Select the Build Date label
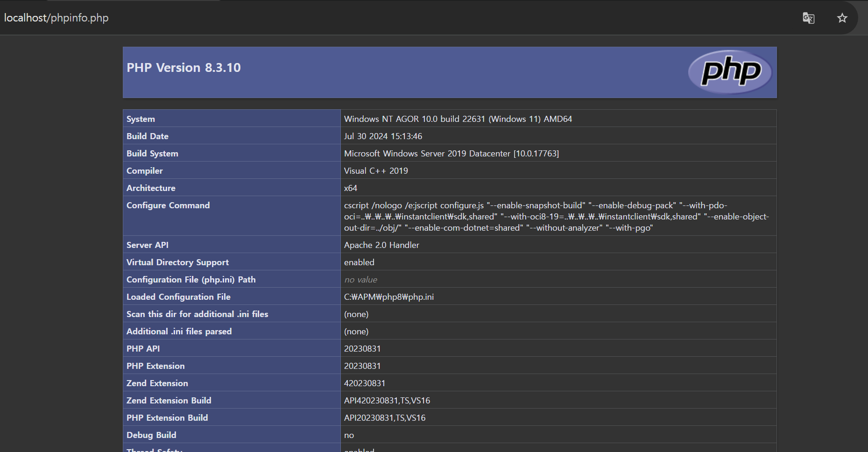 pos(148,136)
